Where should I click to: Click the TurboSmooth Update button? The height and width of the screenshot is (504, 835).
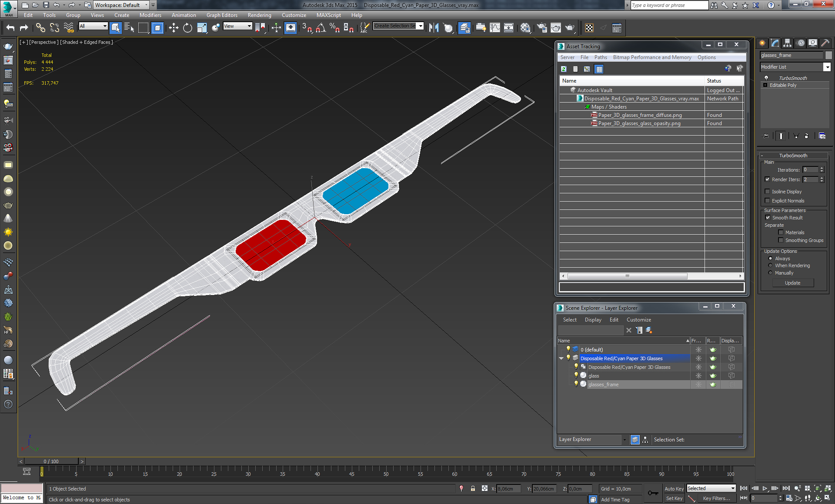[792, 283]
